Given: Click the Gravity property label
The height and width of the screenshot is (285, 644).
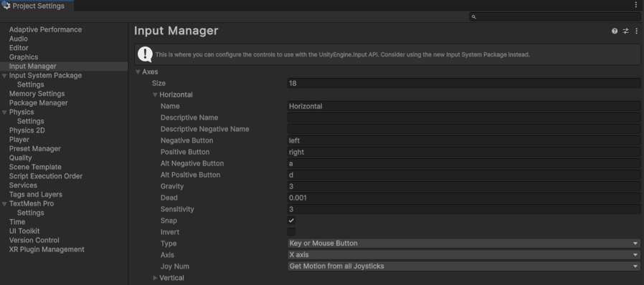Looking at the screenshot, I should pos(172,187).
